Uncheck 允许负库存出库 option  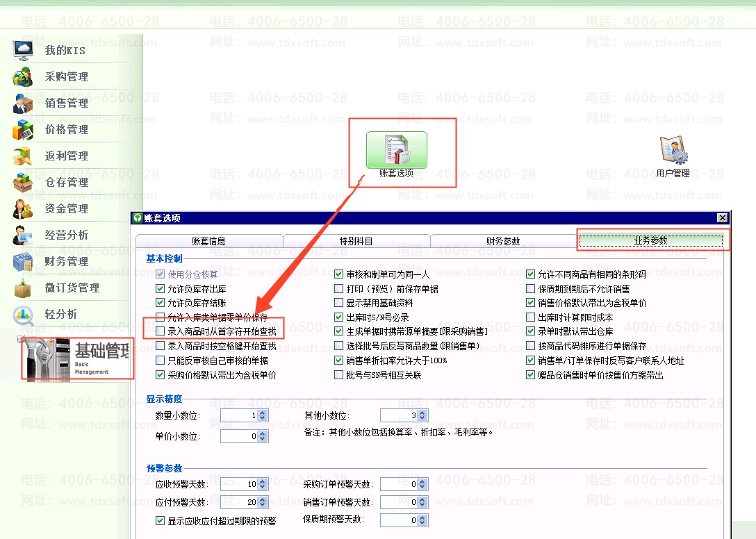(161, 288)
